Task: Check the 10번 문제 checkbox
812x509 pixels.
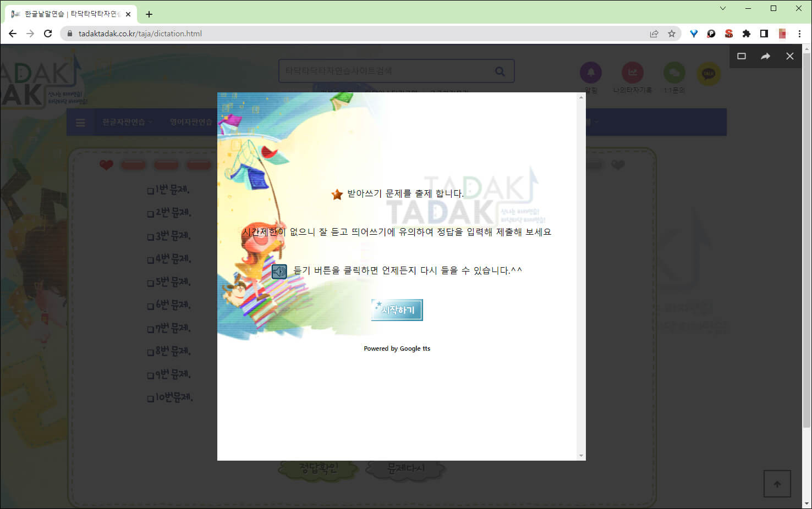Action: (x=150, y=399)
